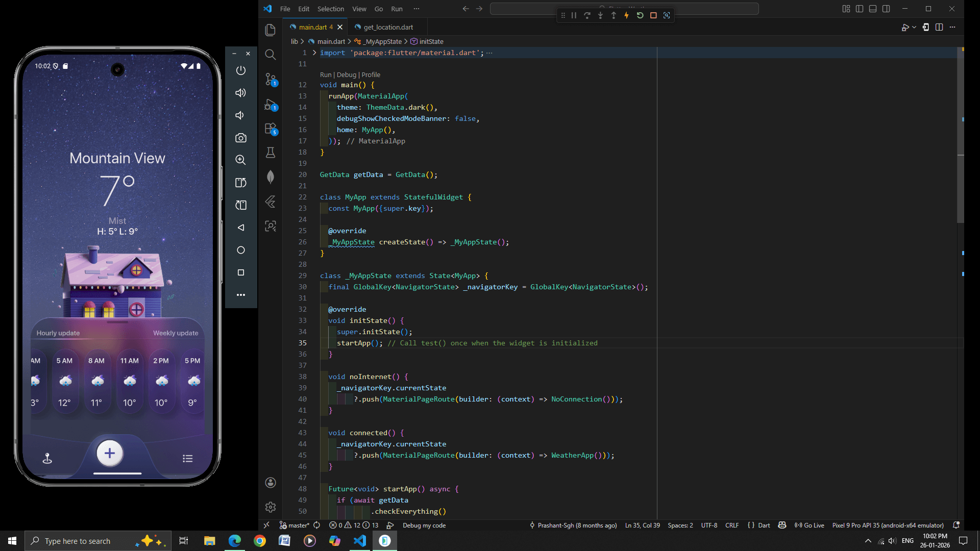Toggle the bottom panel visibility icon
This screenshot has height=551, width=980.
[x=873, y=9]
